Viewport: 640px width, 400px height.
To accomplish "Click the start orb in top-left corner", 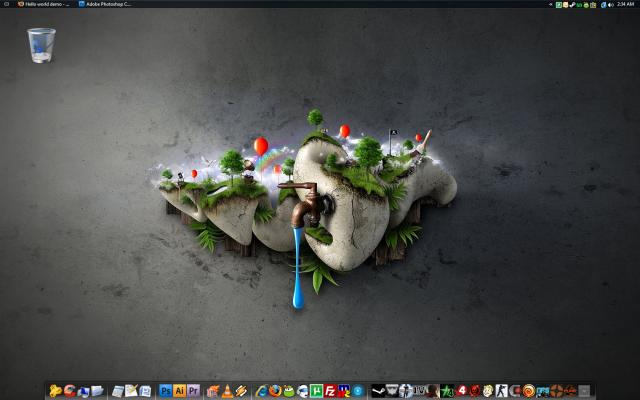I will pyautogui.click(x=6, y=4).
